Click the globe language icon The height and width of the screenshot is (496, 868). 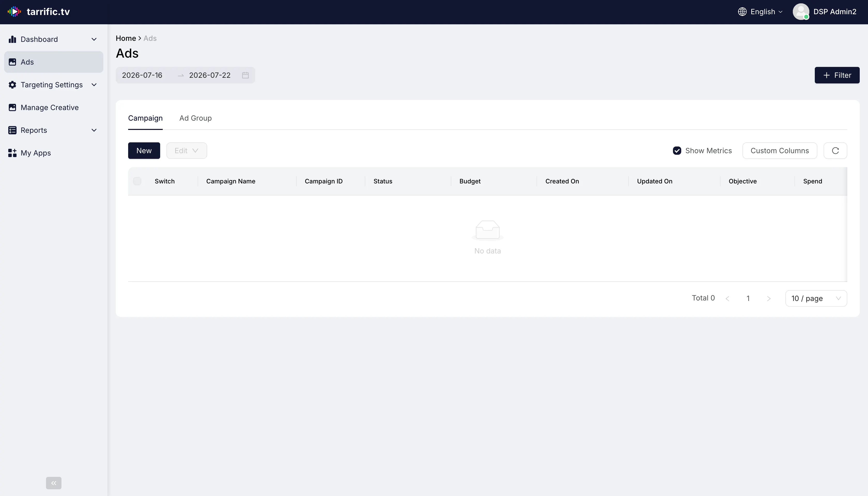(742, 12)
